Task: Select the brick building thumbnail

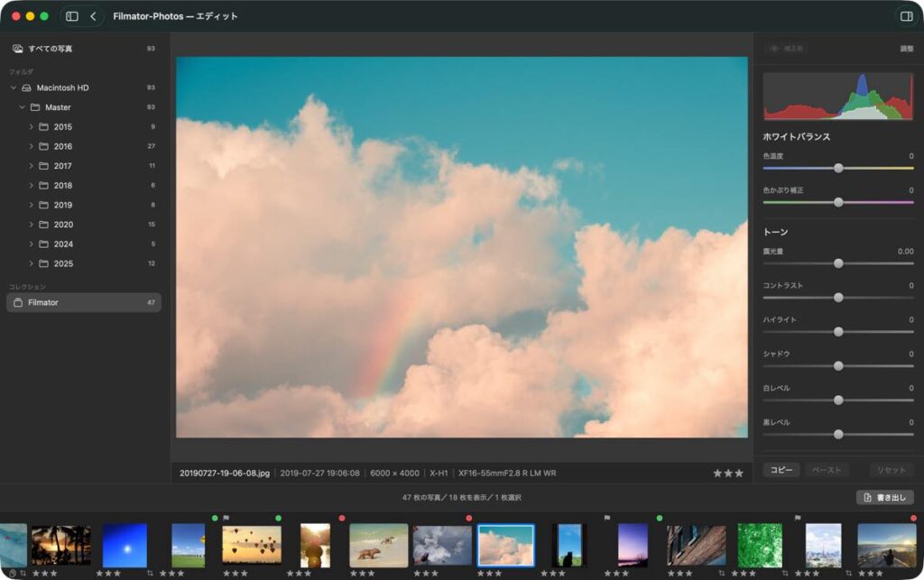Action: pos(696,545)
